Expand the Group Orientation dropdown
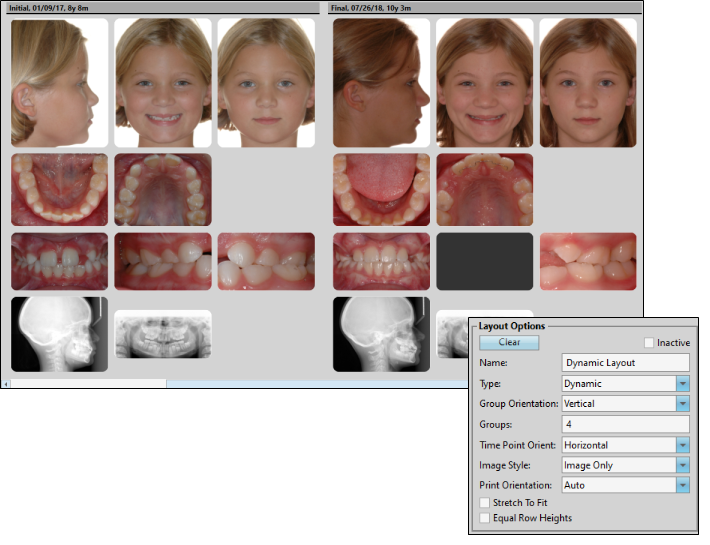 [682, 404]
